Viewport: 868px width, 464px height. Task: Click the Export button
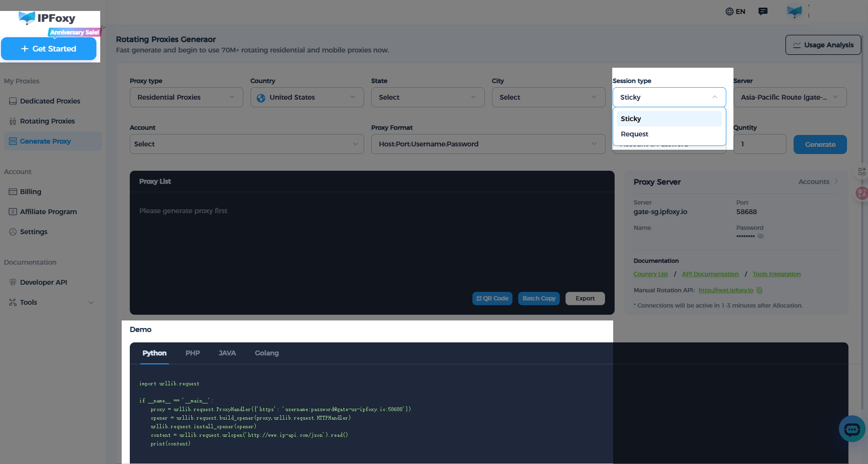[x=585, y=299]
